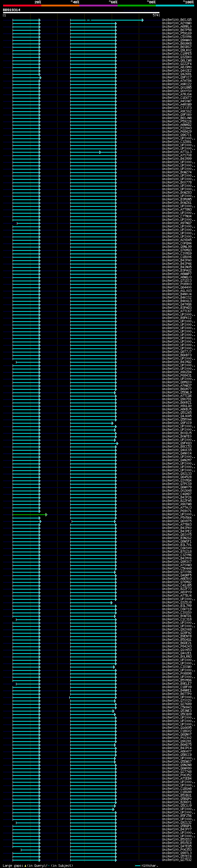Screen dimensions: 197x868
Task: Select subject label UniRef100_Q9FXI7
Action: 177,78
